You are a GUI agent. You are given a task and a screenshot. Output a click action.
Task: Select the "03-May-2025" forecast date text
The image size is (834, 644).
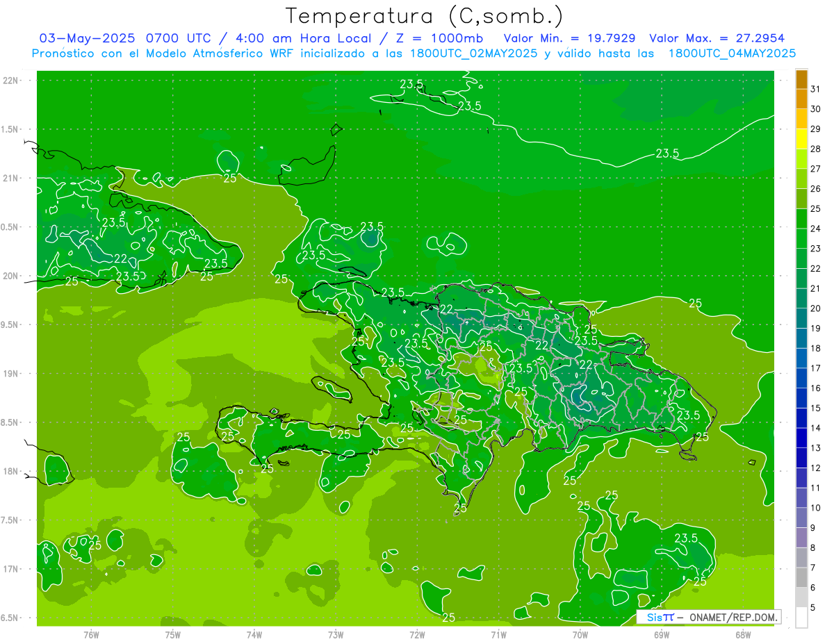[x=87, y=38]
